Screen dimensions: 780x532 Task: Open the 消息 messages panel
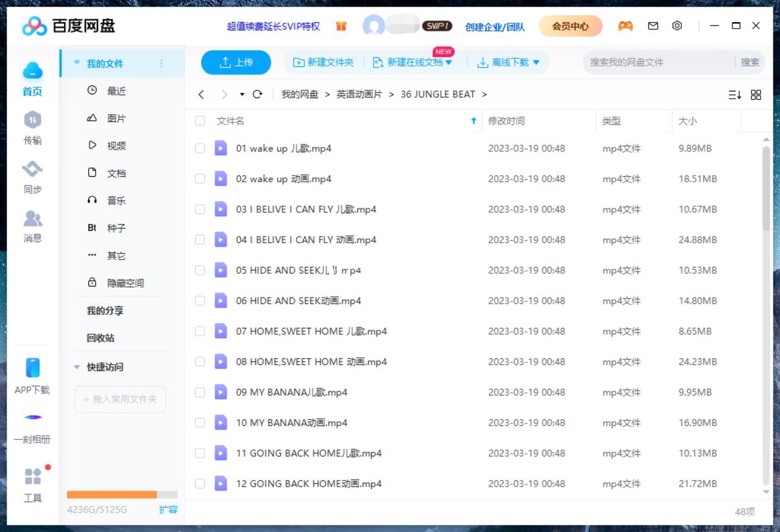[32, 225]
